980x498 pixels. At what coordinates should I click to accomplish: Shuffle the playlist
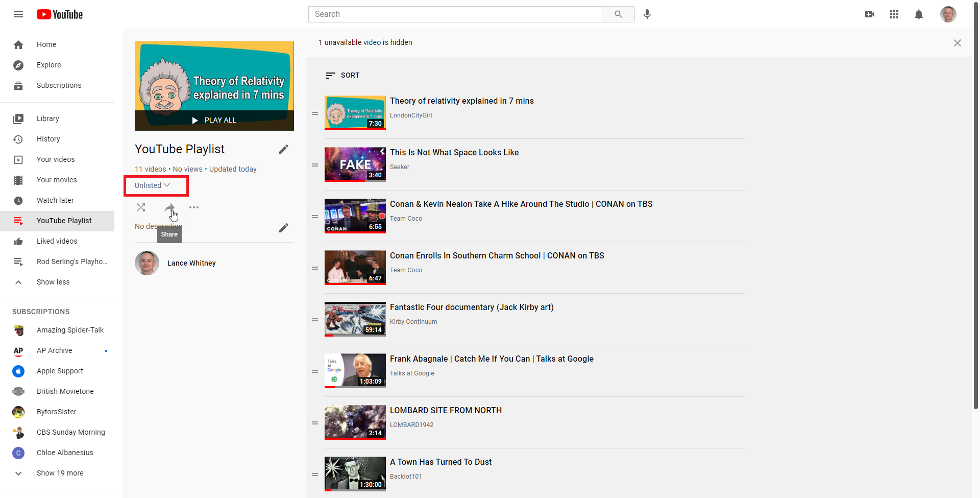[x=141, y=207]
